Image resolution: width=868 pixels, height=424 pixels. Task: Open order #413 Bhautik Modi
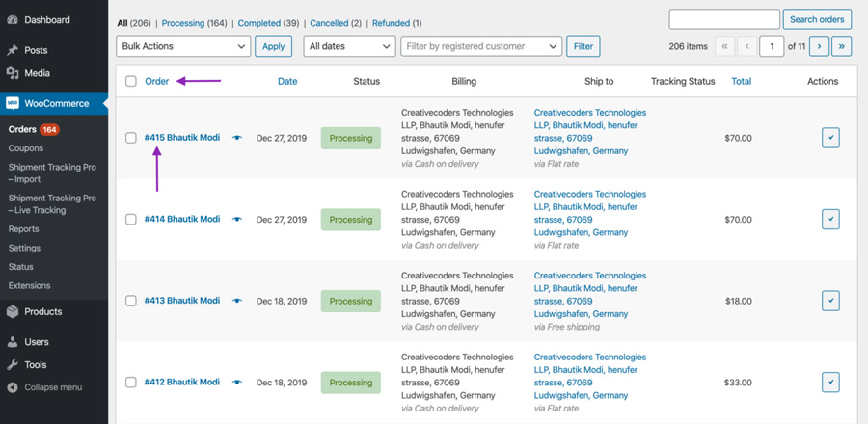click(182, 301)
